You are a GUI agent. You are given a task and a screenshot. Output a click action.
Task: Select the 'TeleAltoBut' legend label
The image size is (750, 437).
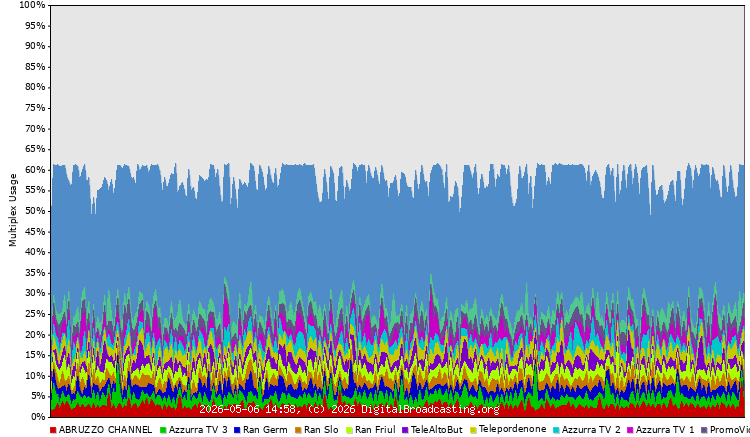[437, 430]
